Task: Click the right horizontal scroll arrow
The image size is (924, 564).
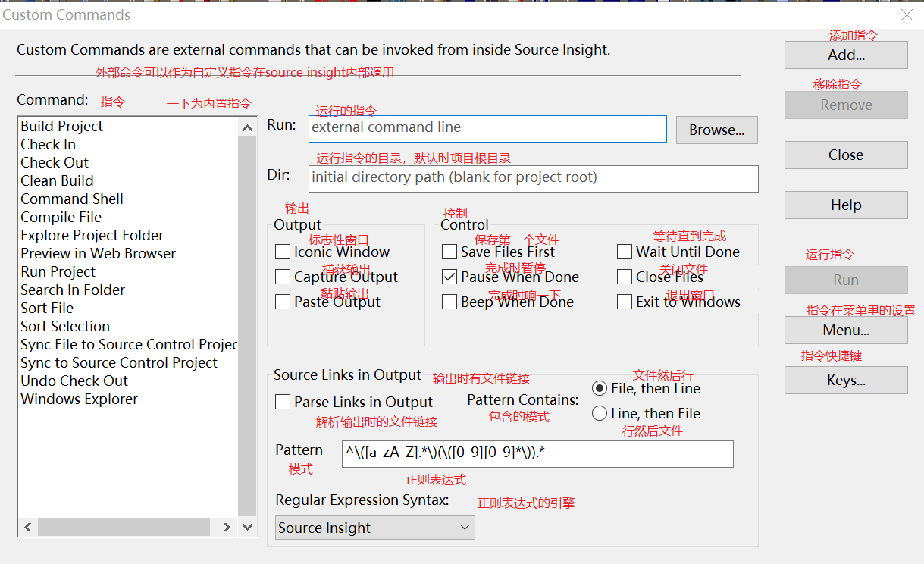Action: (x=226, y=527)
